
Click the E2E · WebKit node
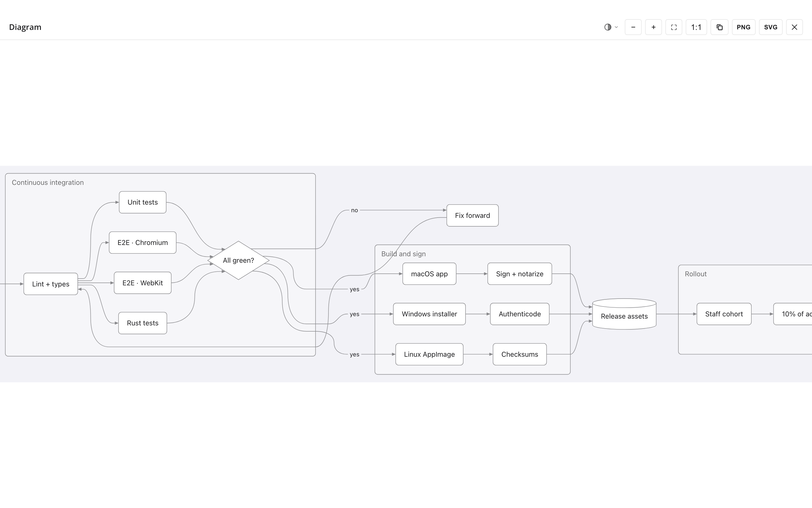pos(143,283)
